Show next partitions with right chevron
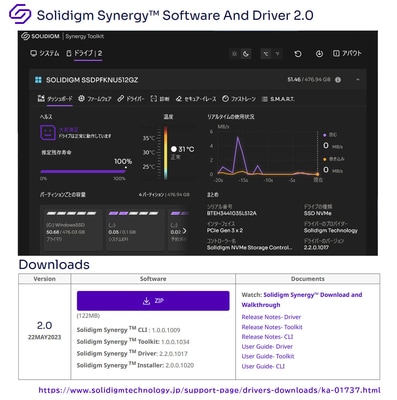This screenshot has height=400, width=397. [185, 231]
